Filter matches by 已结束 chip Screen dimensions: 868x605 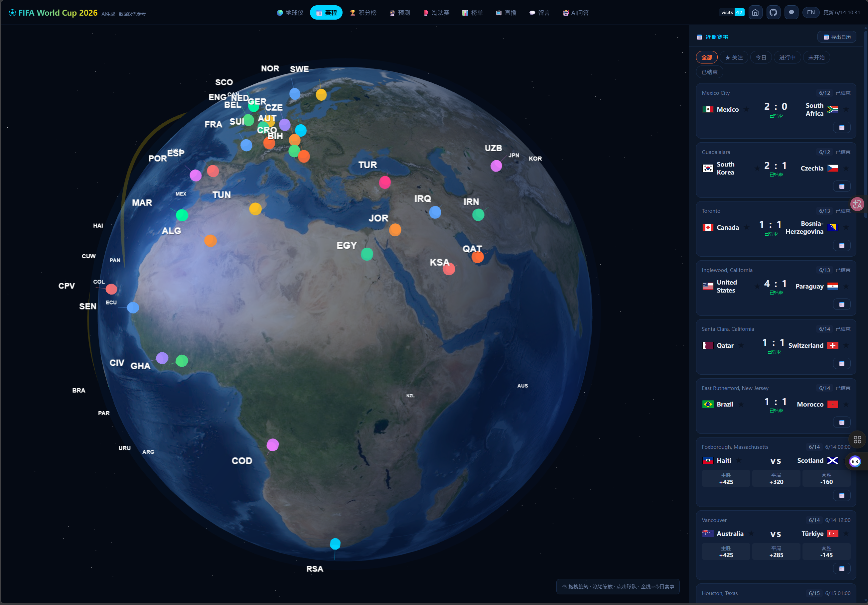(x=710, y=72)
